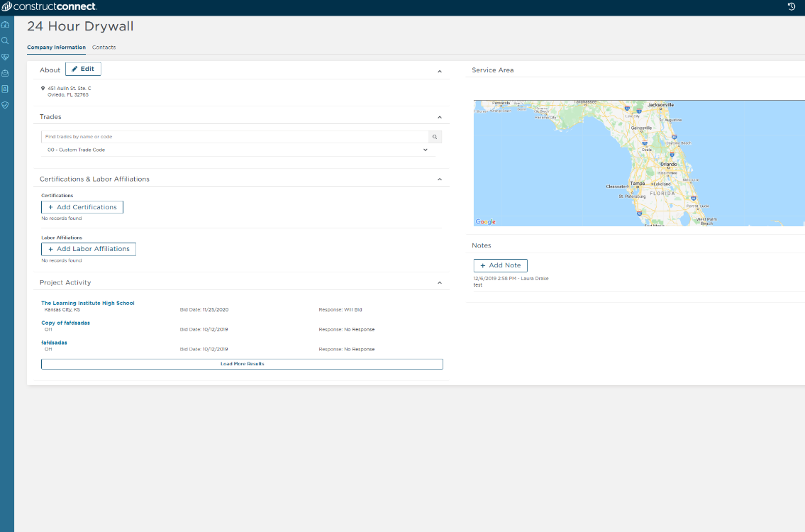
Task: Open the dashboard speedometer icon in sidebar
Action: pyautogui.click(x=5, y=24)
